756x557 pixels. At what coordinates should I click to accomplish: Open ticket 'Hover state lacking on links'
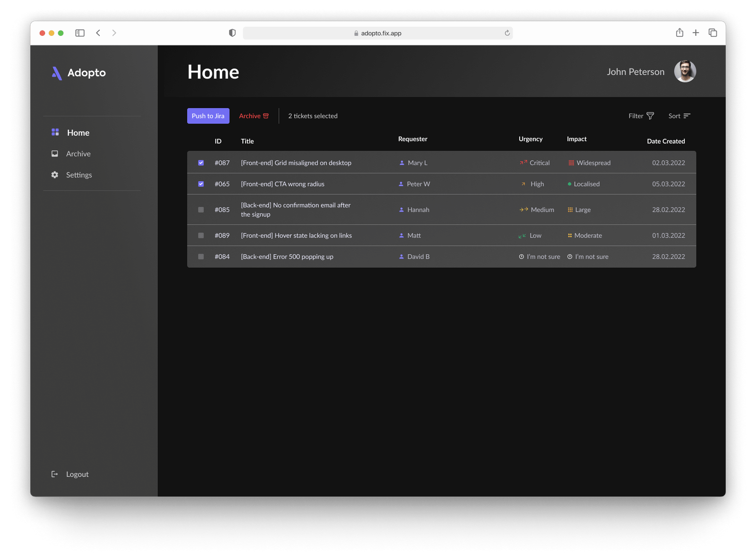pyautogui.click(x=296, y=235)
